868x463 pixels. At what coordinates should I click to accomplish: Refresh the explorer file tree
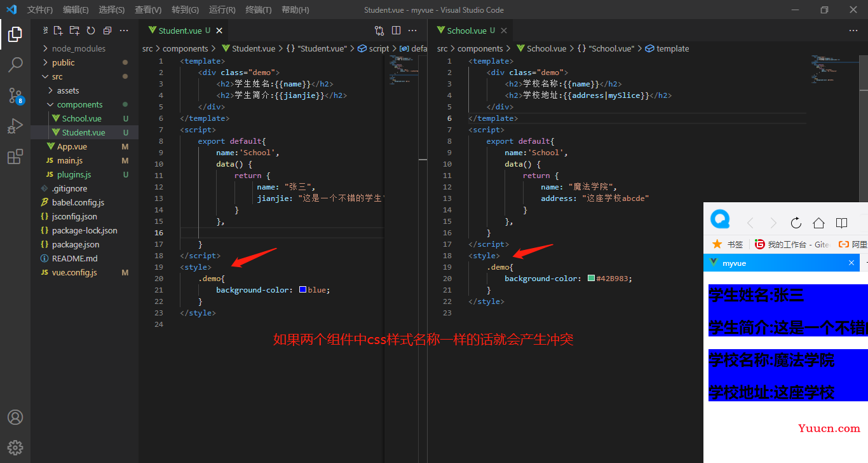(91, 31)
